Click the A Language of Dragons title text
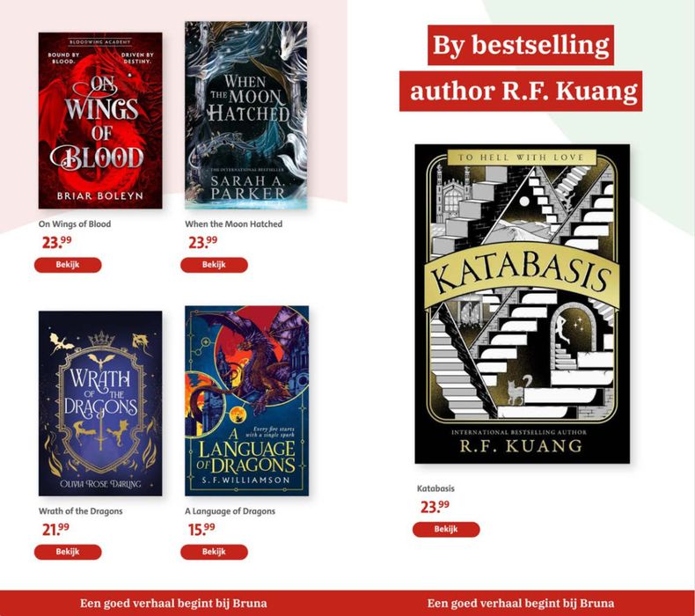The width and height of the screenshot is (695, 616). click(230, 511)
